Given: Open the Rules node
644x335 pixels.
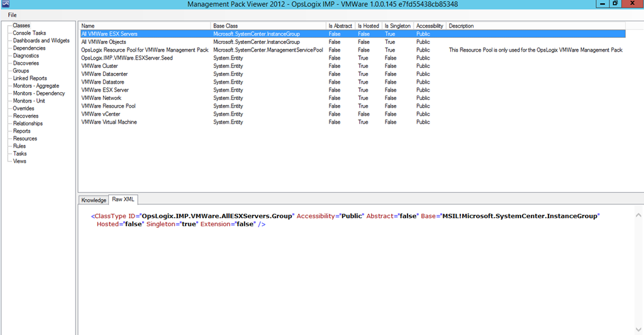Looking at the screenshot, I should point(19,146).
